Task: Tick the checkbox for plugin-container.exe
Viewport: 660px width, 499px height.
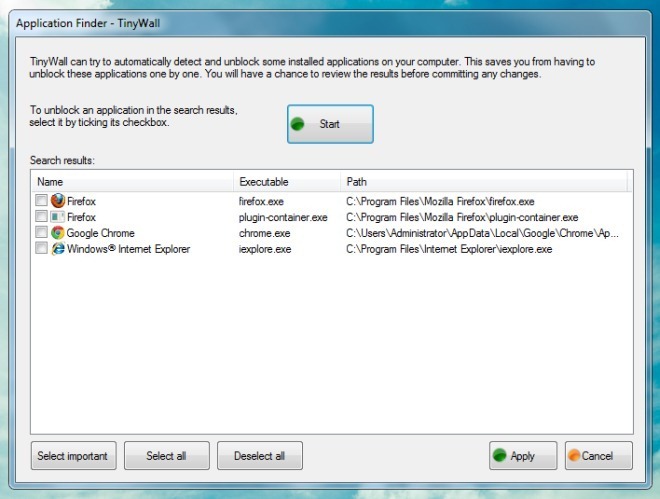Action: click(41, 216)
